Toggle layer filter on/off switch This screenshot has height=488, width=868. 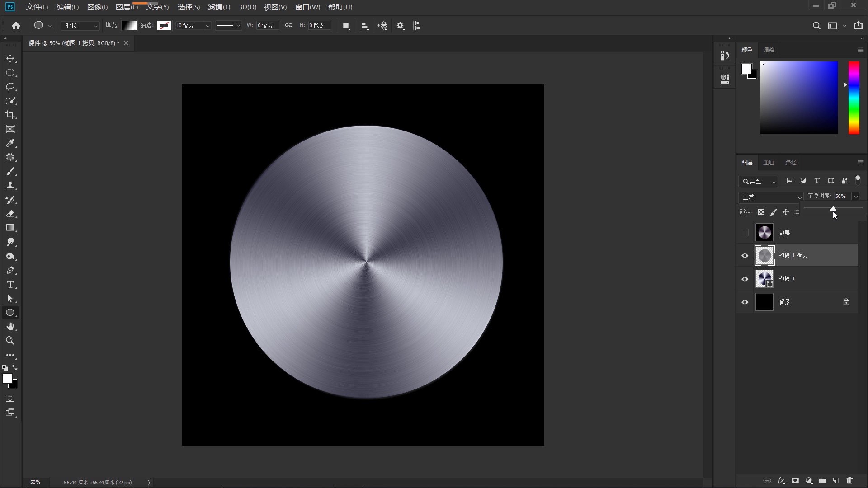858,180
